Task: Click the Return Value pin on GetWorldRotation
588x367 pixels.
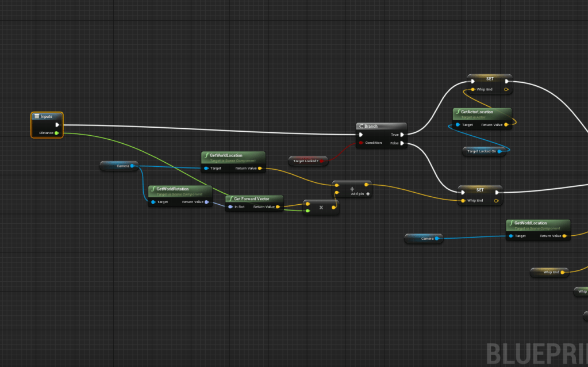Action: pos(206,202)
